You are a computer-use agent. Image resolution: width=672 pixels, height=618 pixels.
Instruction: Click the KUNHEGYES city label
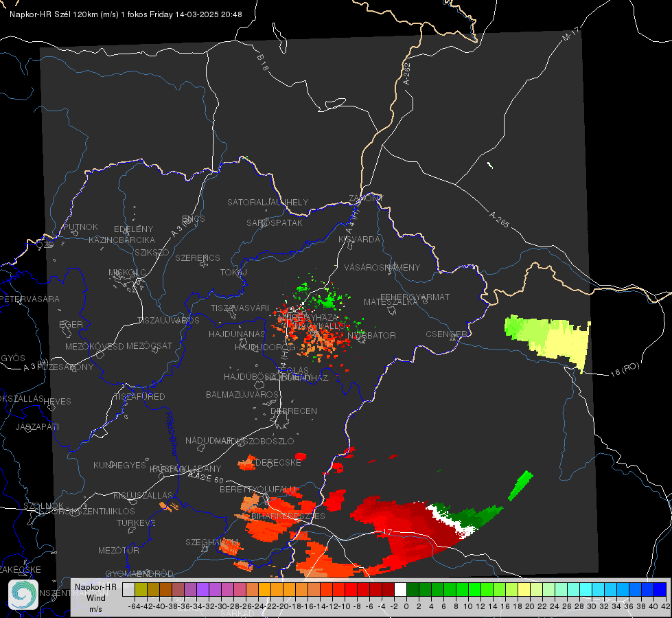[119, 465]
